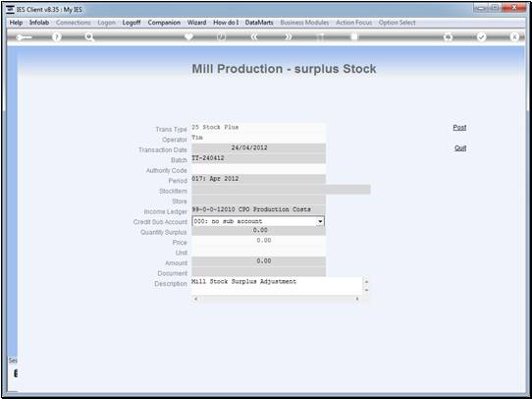Click the Post link

tap(459, 128)
